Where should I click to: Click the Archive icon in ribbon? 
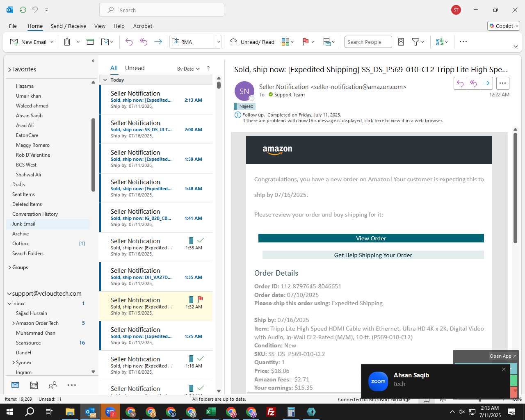click(90, 42)
